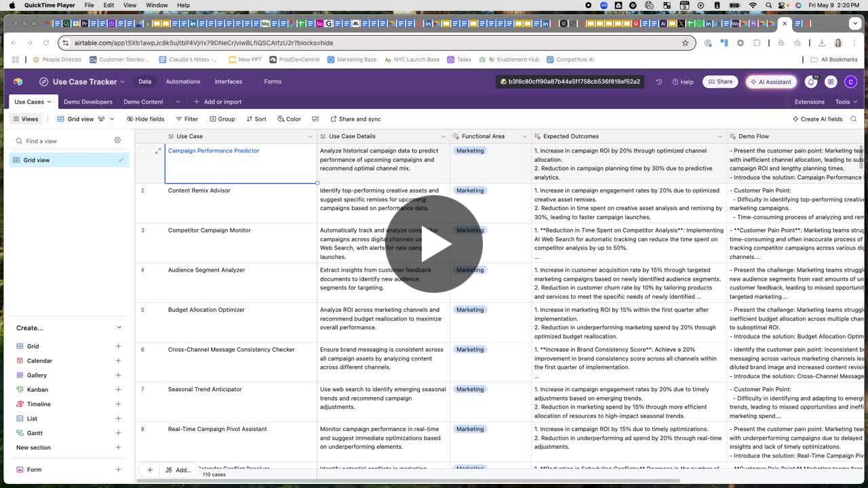The height and width of the screenshot is (488, 868).
Task: Add a new Gantt view
Action: [118, 432]
